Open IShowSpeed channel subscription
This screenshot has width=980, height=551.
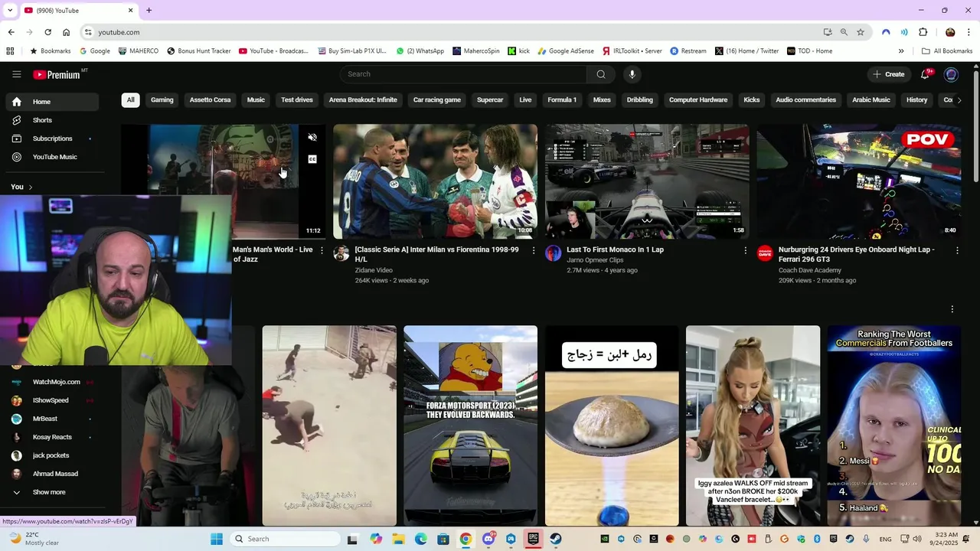52,400
